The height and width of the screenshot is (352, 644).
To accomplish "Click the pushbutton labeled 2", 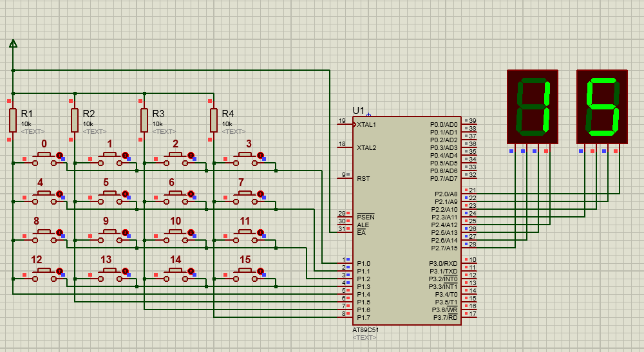I will coord(175,159).
